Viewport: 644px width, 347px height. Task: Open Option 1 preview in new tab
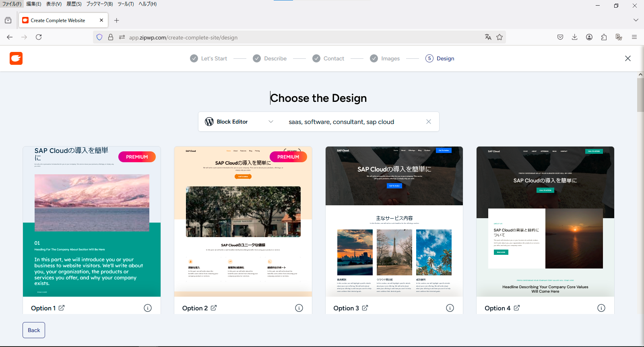(x=62, y=308)
